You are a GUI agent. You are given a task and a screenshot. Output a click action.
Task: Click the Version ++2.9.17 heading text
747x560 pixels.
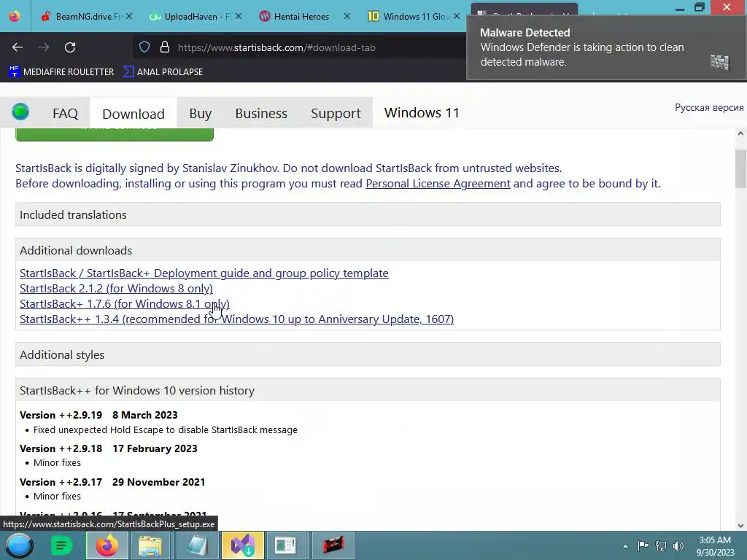pyautogui.click(x=61, y=482)
